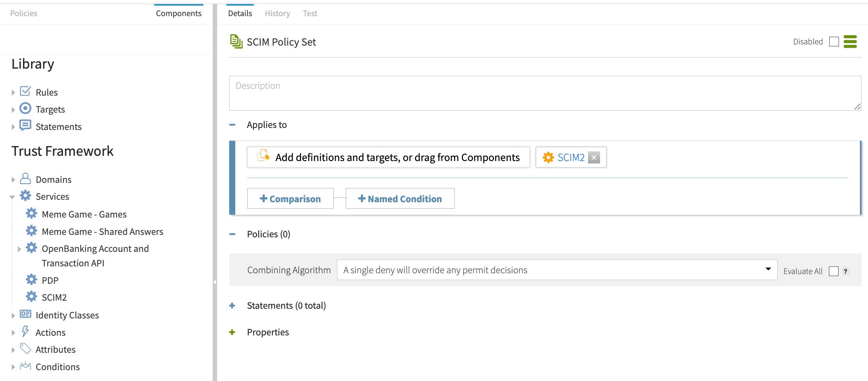Expand the Statements (0 total) section
This screenshot has width=868, height=381.
coord(232,306)
